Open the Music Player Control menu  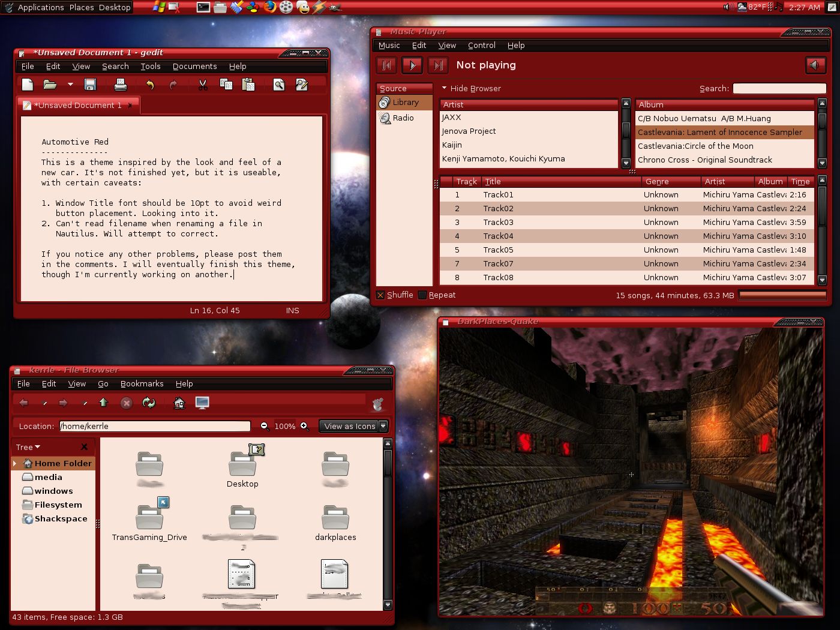(482, 45)
